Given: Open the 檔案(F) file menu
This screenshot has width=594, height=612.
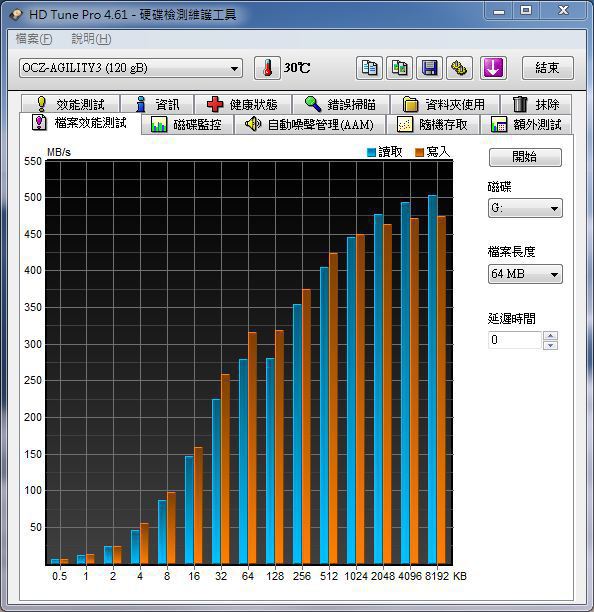Looking at the screenshot, I should click(34, 39).
